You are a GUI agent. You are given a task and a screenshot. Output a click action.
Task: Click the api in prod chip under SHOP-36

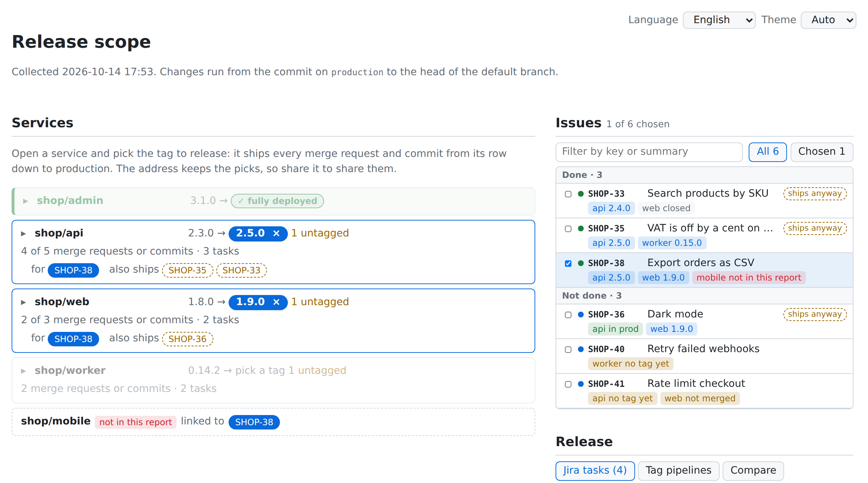(616, 329)
